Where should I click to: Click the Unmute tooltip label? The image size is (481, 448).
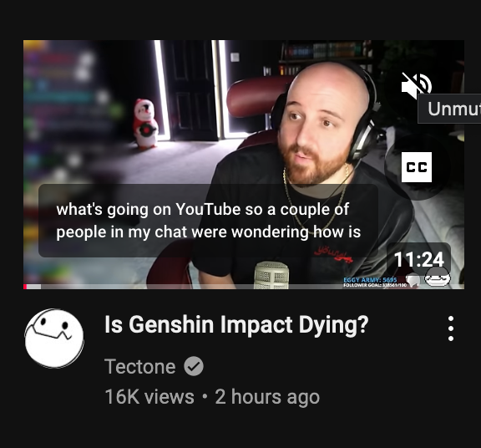(x=450, y=109)
